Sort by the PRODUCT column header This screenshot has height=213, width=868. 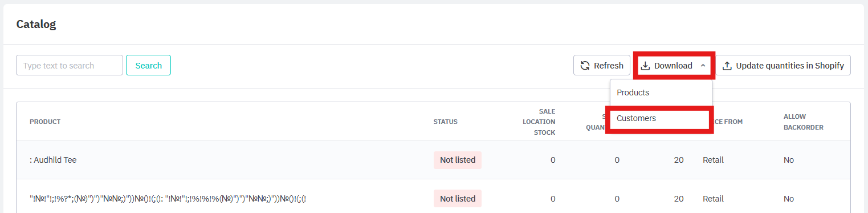(x=45, y=122)
